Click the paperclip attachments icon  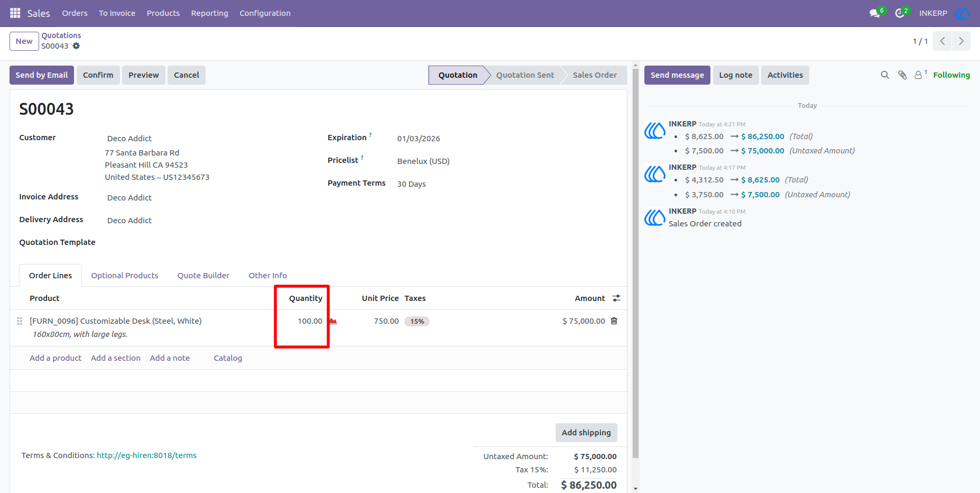click(x=903, y=75)
